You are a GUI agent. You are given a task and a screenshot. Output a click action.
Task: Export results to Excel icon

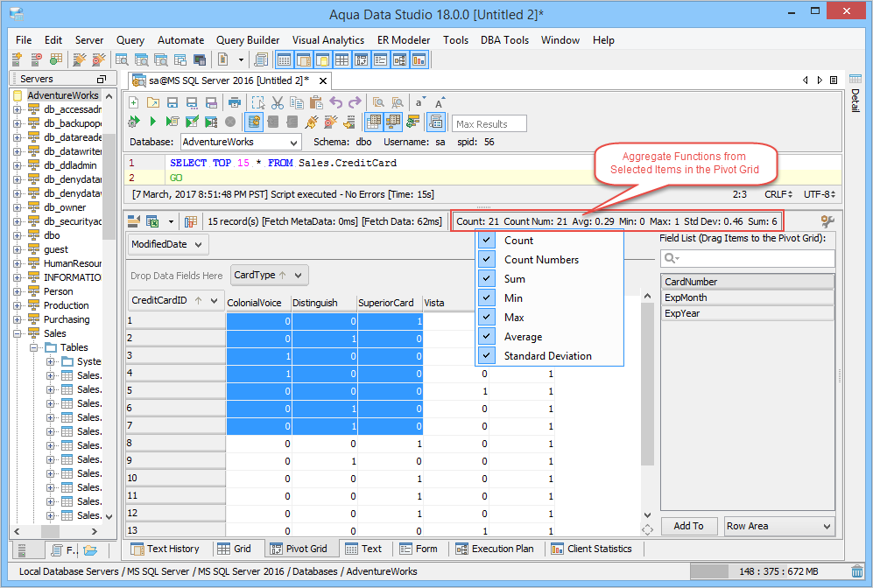click(x=152, y=221)
